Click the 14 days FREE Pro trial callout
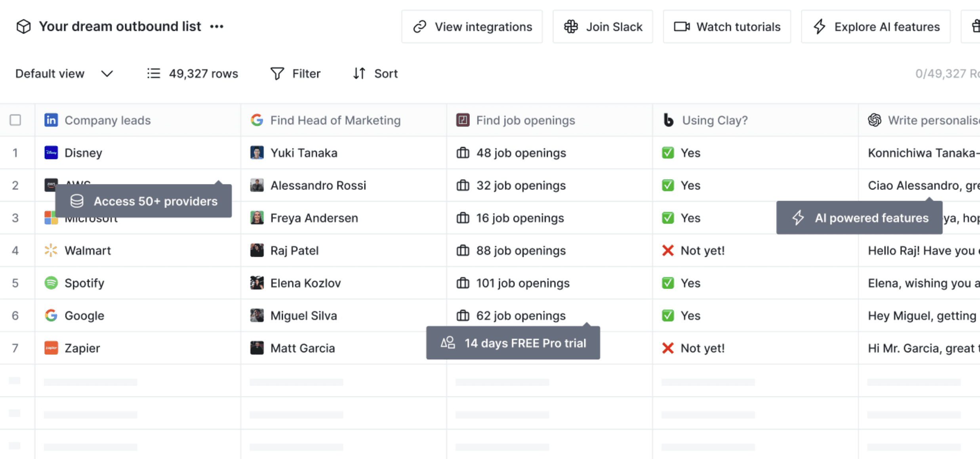 point(513,343)
